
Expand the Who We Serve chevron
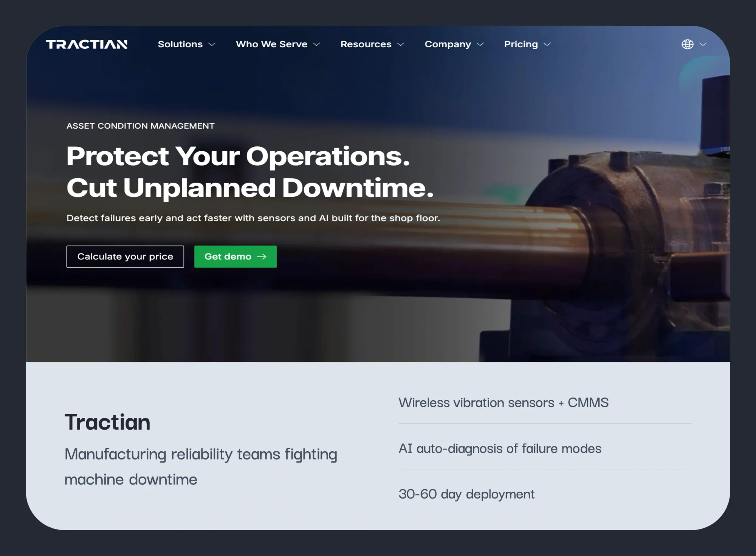[x=317, y=44]
